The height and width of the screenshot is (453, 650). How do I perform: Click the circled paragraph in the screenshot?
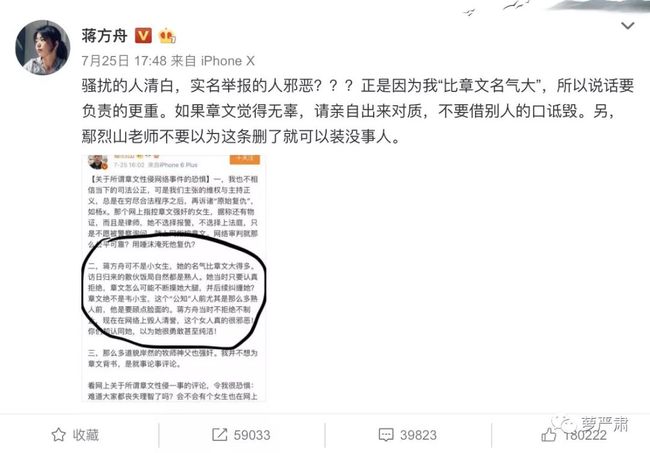coord(173,298)
